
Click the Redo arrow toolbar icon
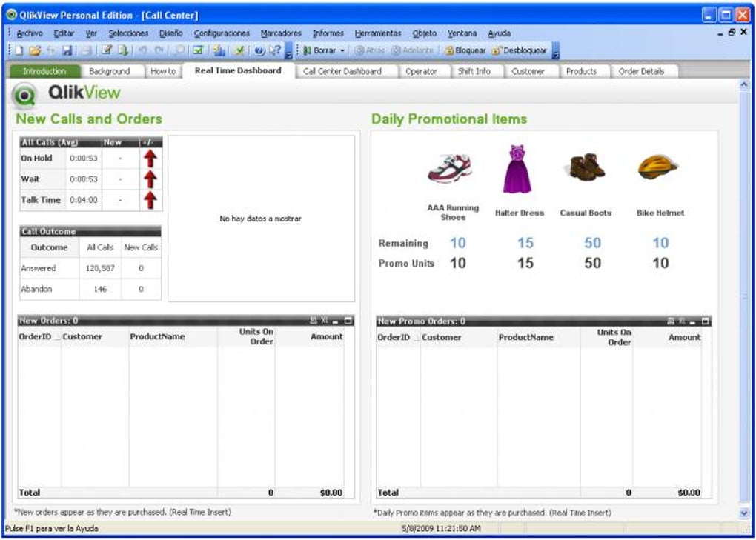(159, 50)
